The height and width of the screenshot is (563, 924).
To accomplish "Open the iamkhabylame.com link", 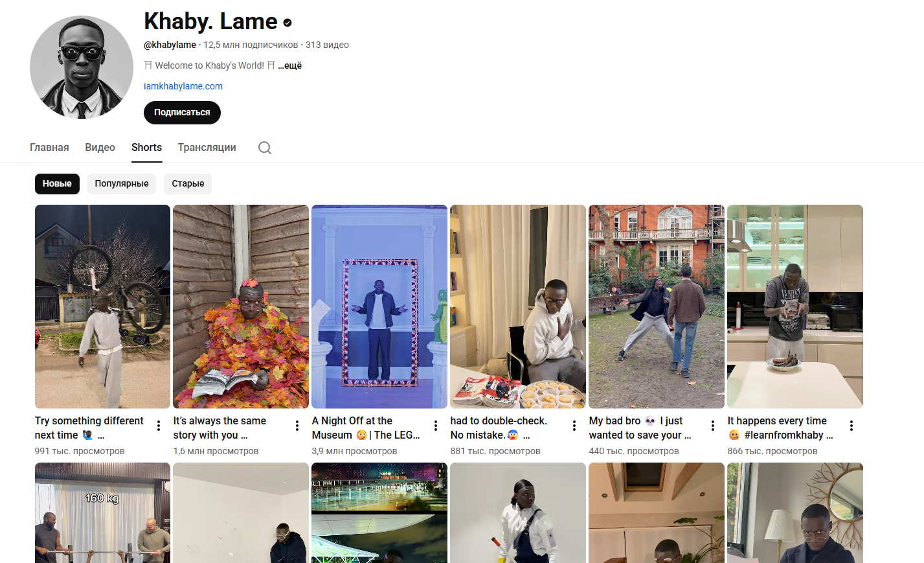I will tap(183, 86).
